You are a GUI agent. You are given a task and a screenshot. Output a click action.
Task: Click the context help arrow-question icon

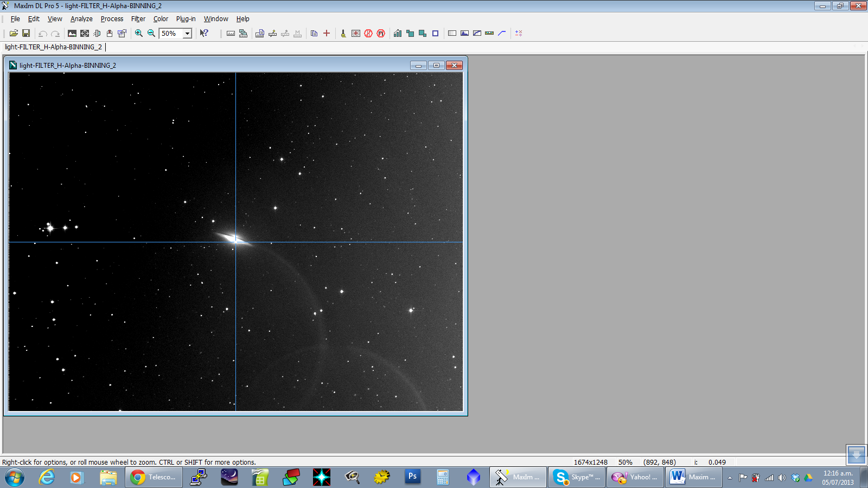point(204,33)
